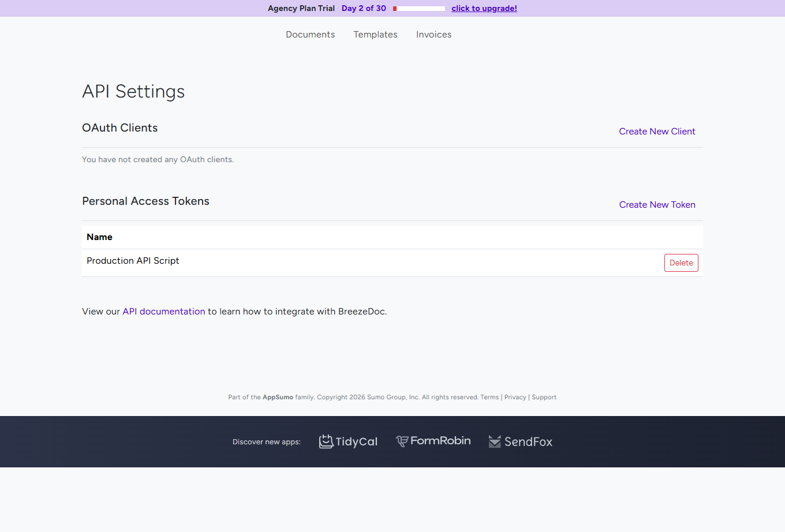Click the Day 2 of 30 label
The image size is (785, 532).
[x=364, y=8]
